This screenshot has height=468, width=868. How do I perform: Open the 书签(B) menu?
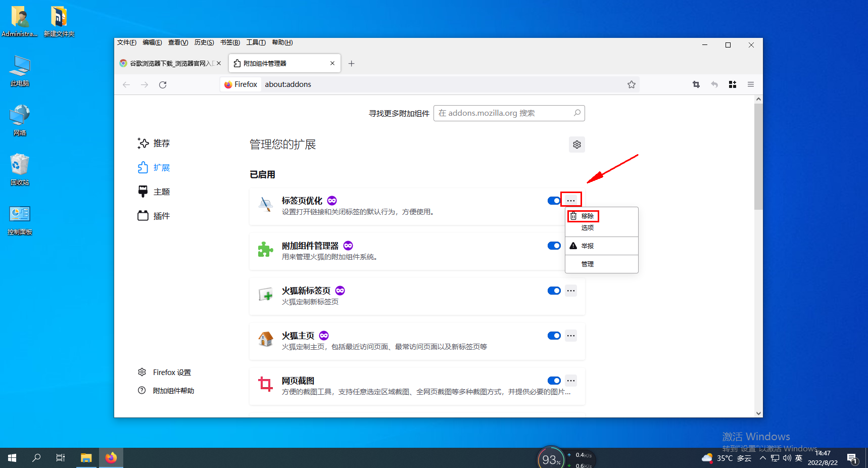tap(230, 42)
